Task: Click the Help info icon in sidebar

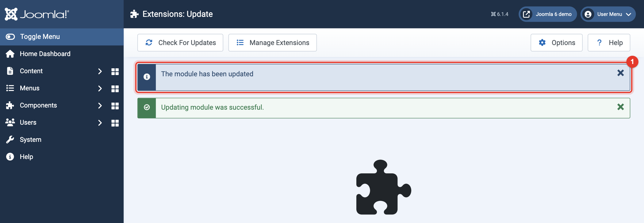Action: pos(10,157)
